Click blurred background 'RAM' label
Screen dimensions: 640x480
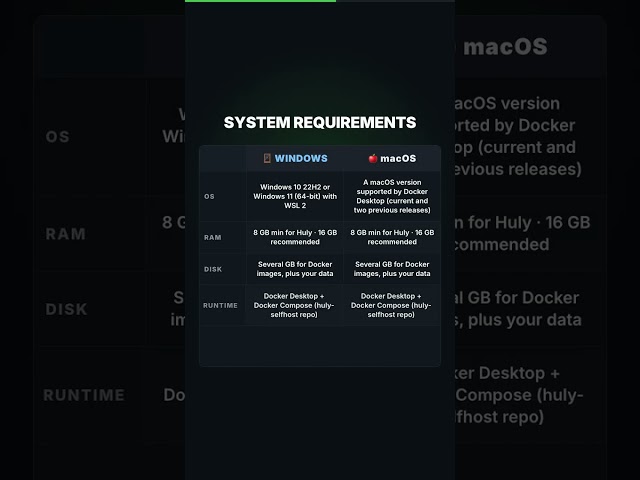(x=66, y=234)
